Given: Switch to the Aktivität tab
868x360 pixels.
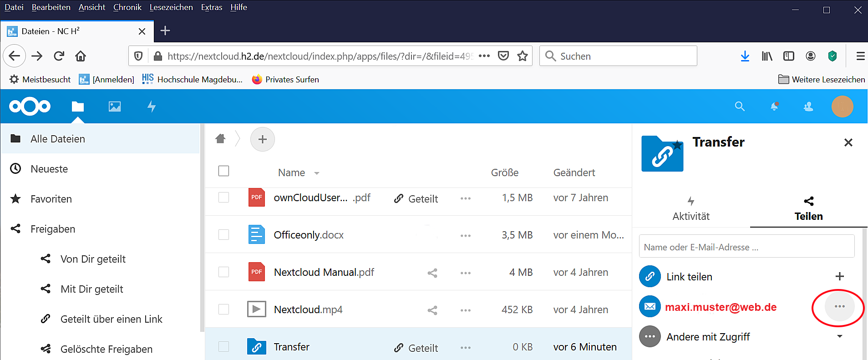Looking at the screenshot, I should coord(690,208).
